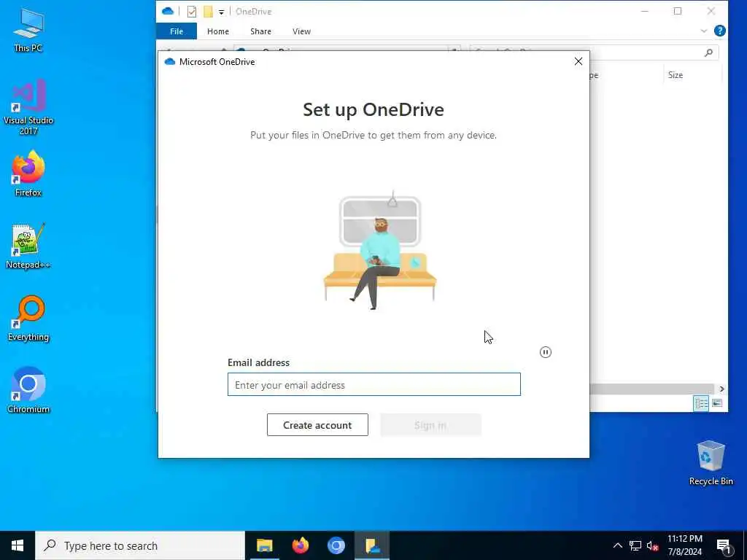This screenshot has width=747, height=560.
Task: Click the Properties checkmark quick access icon
Action: [x=192, y=12]
